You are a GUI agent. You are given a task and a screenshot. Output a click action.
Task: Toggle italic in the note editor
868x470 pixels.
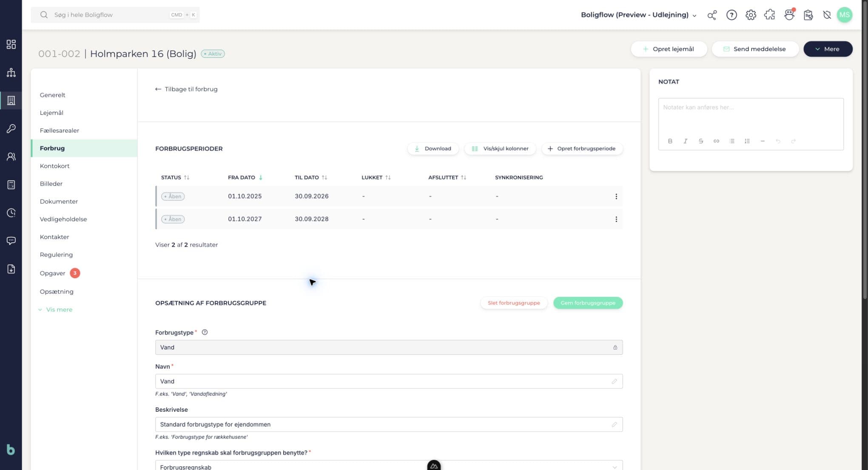click(686, 141)
